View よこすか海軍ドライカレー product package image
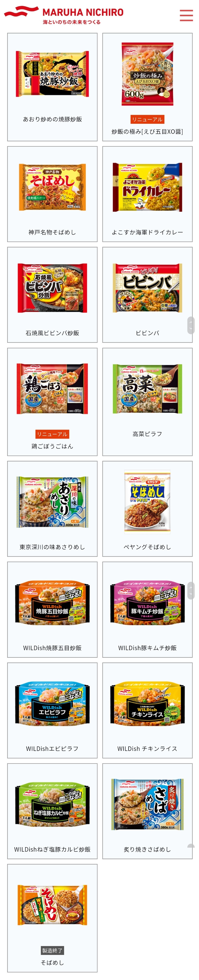The width and height of the screenshot is (199, 980). (147, 187)
